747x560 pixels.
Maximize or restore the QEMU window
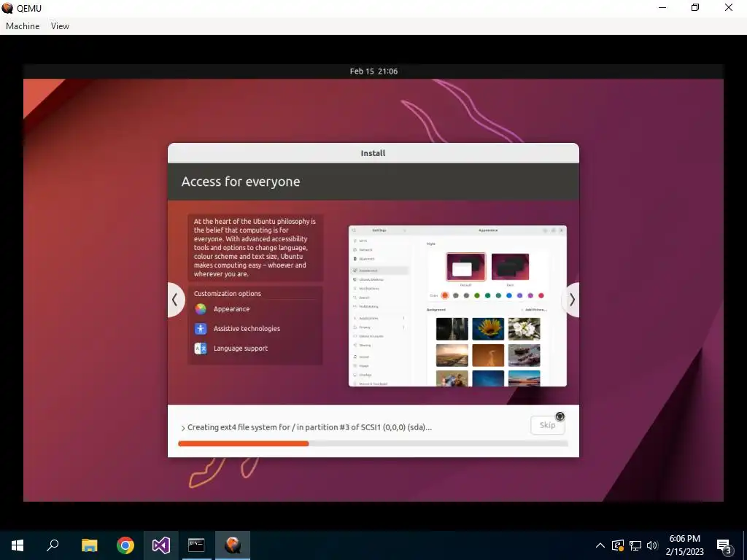pos(695,8)
